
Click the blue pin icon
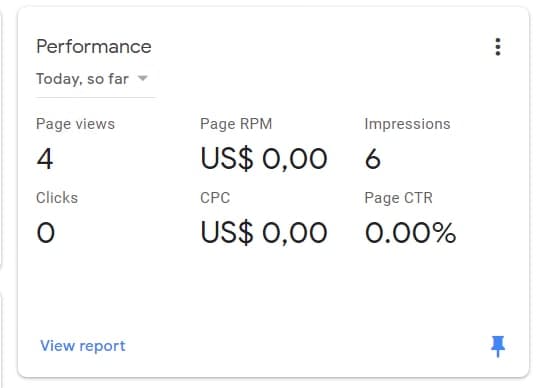click(x=498, y=346)
